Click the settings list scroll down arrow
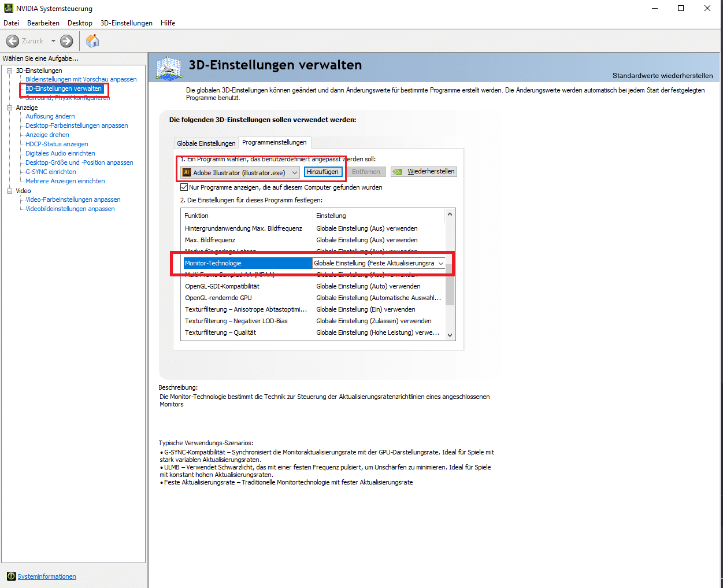Image resolution: width=723 pixels, height=588 pixels. (450, 335)
